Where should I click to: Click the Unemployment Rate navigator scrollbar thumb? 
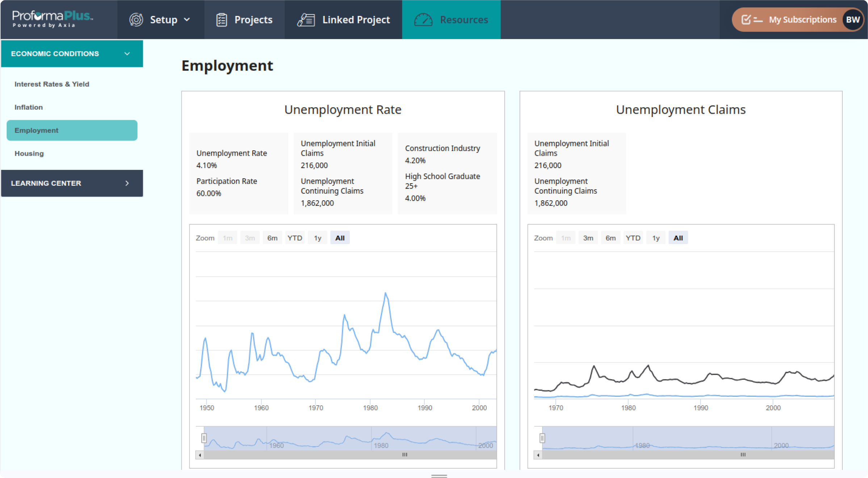point(404,455)
